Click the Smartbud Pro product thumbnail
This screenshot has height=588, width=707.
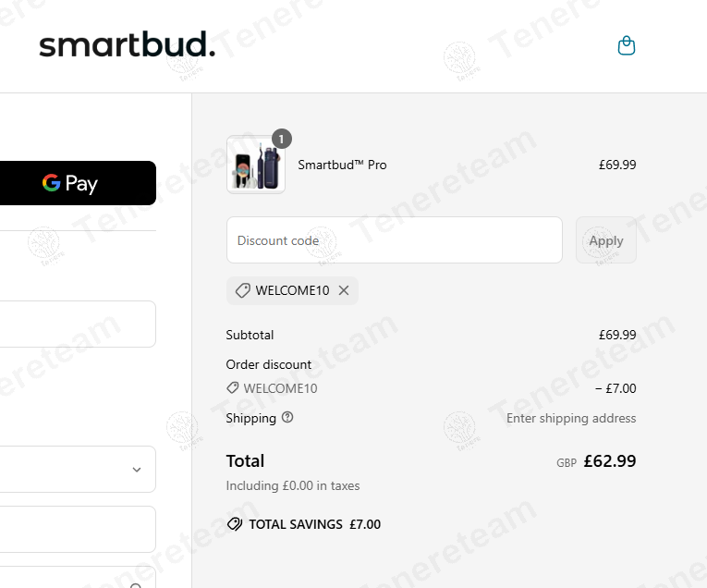click(256, 165)
